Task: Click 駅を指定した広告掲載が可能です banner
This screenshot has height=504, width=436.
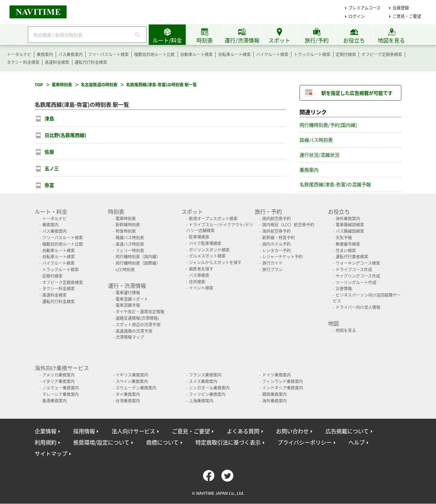Action: (350, 93)
